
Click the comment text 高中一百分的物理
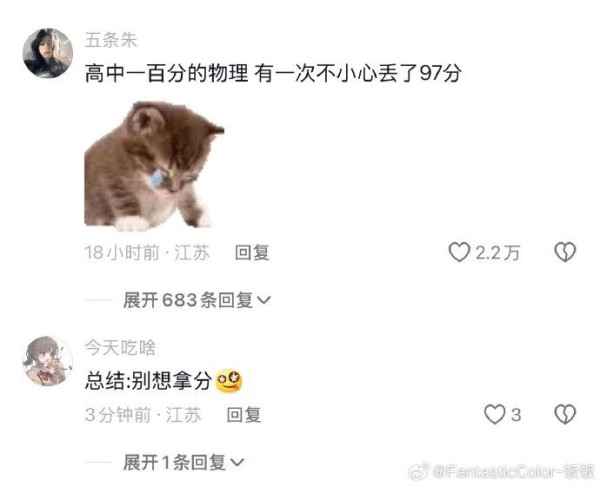tap(166, 73)
